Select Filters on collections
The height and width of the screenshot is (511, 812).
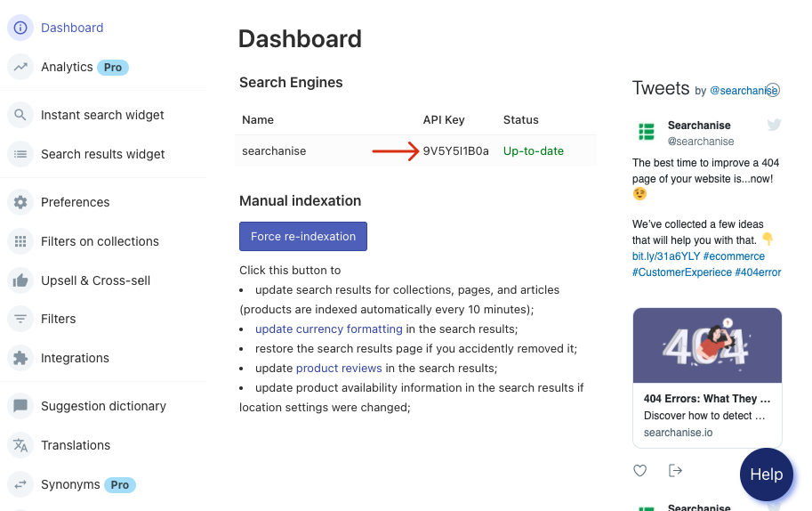click(100, 241)
